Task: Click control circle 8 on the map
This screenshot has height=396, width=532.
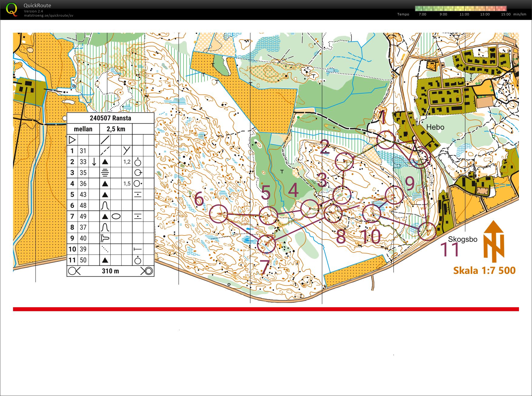Action: point(333,214)
